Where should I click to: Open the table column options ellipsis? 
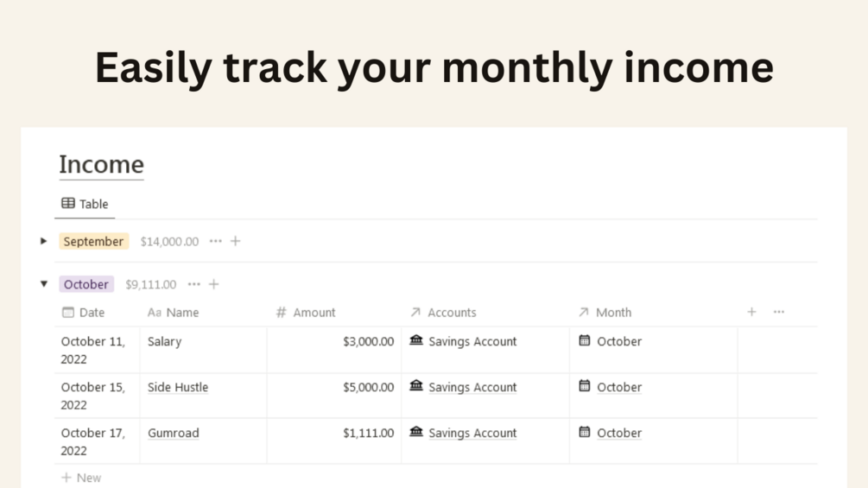tap(779, 312)
